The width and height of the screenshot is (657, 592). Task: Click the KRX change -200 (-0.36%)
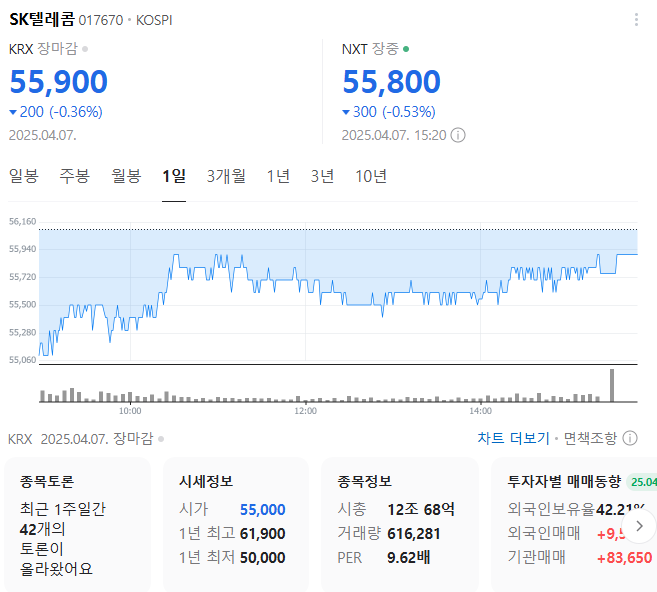56,112
